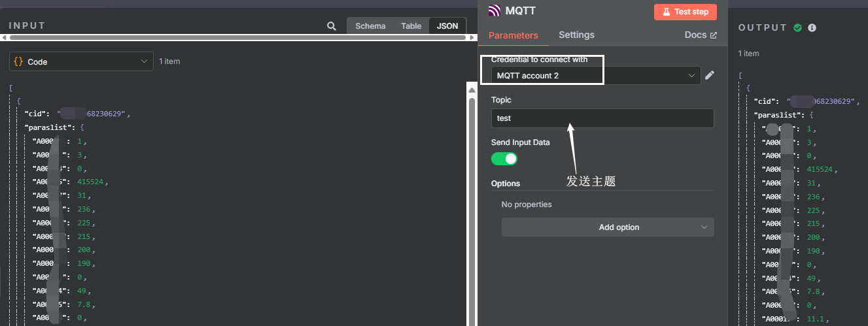The width and height of the screenshot is (868, 326).
Task: Open the Parameters tab
Action: pos(513,35)
